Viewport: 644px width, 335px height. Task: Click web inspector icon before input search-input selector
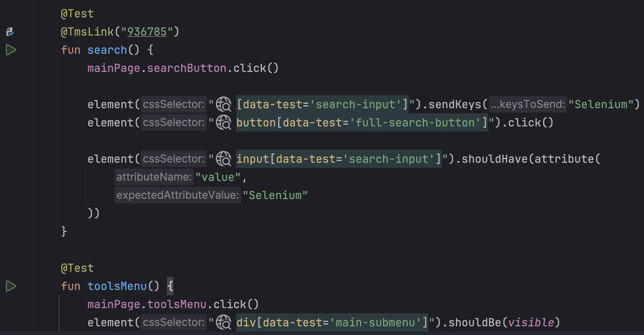(x=224, y=159)
